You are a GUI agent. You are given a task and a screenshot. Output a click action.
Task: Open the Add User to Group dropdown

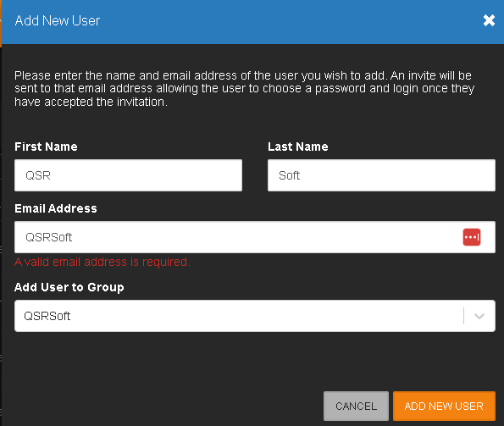click(x=255, y=316)
